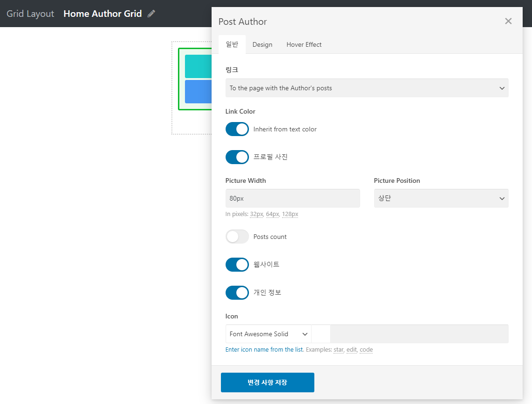Click the Home Author Grid title
The image size is (532, 404).
click(x=102, y=14)
